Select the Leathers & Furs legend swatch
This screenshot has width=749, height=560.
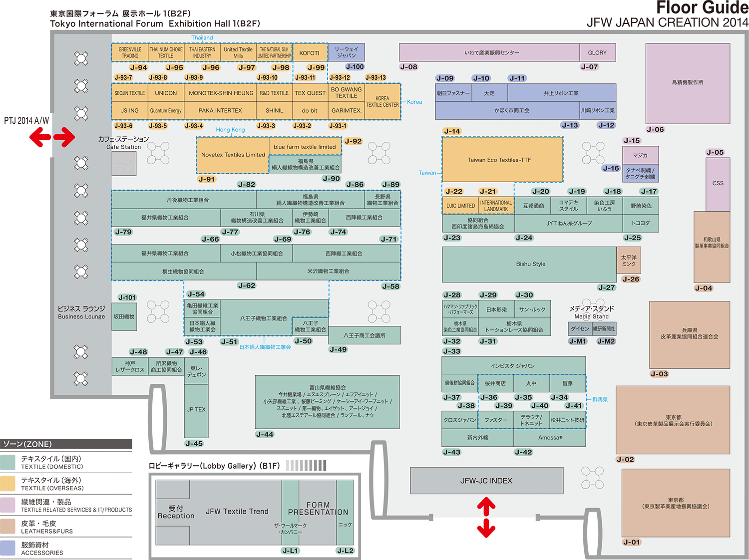7,527
